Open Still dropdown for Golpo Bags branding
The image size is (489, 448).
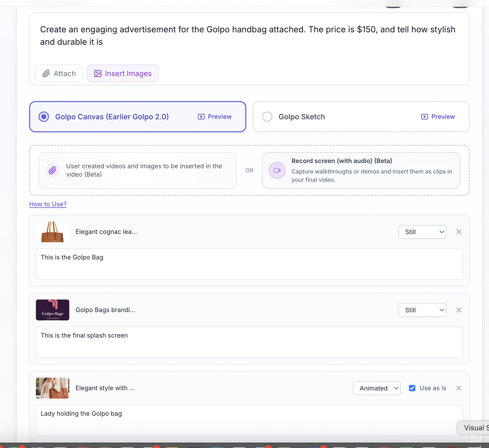422,310
